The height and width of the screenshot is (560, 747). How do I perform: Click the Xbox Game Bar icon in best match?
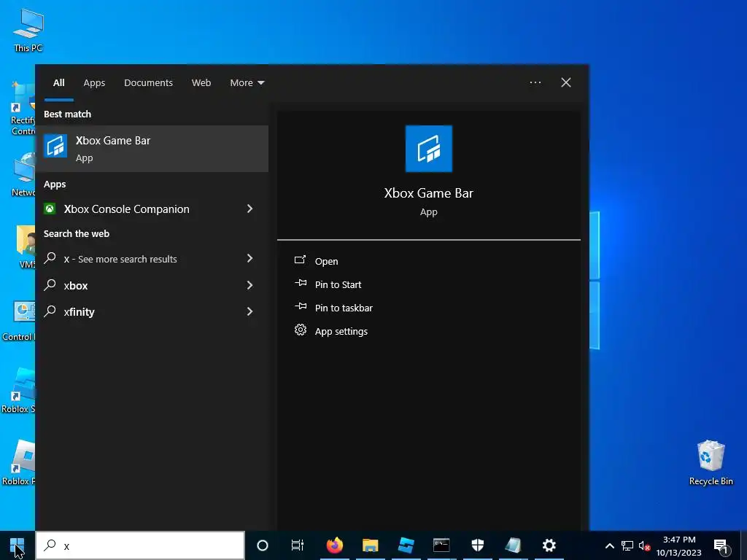pos(55,146)
